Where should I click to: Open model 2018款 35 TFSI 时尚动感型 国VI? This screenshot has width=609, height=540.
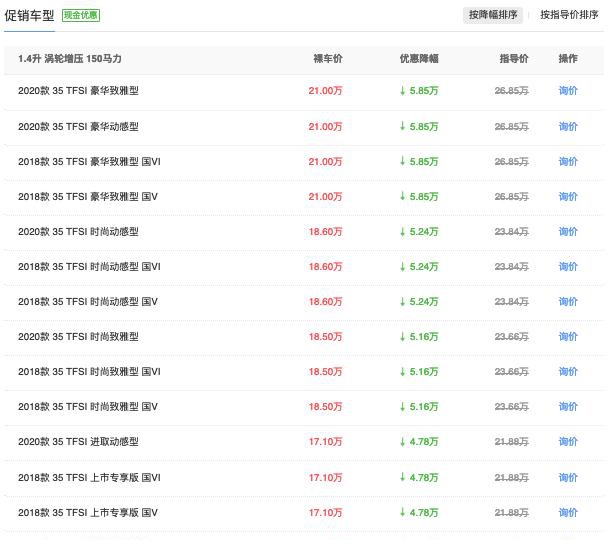[89, 267]
